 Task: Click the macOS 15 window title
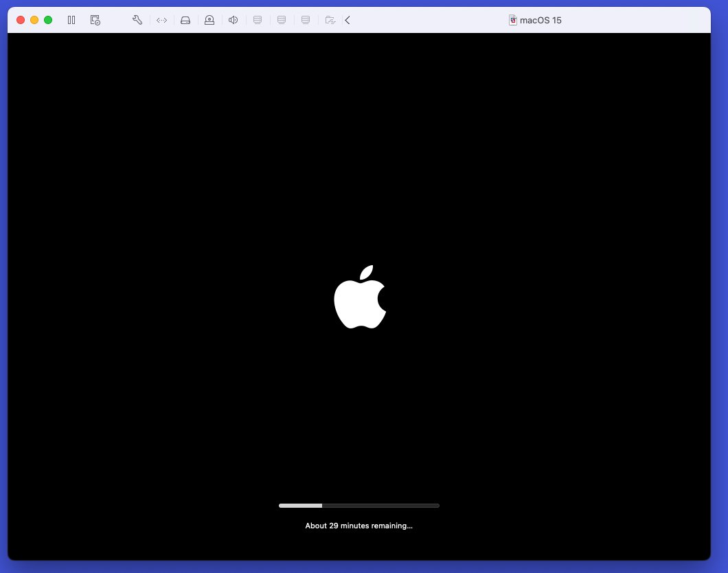point(541,21)
